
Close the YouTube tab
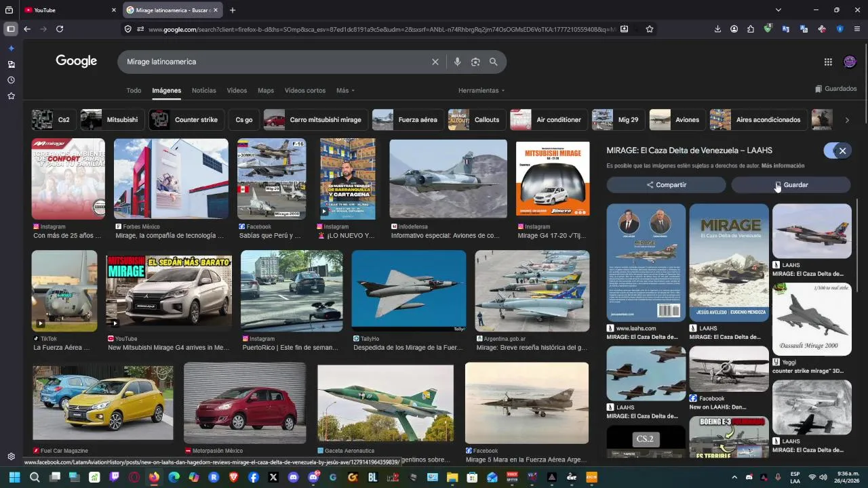point(114,10)
